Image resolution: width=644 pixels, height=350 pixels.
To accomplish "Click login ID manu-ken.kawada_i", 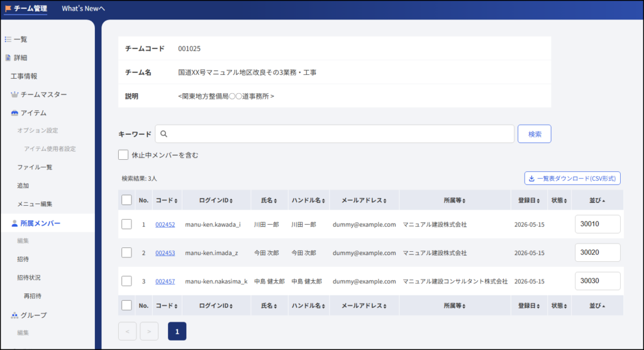I will point(213,225).
